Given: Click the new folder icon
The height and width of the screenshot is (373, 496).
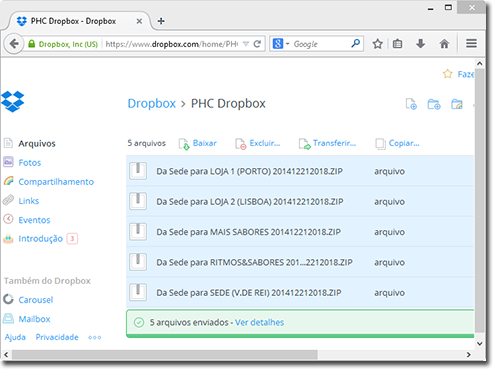Looking at the screenshot, I should [x=434, y=104].
